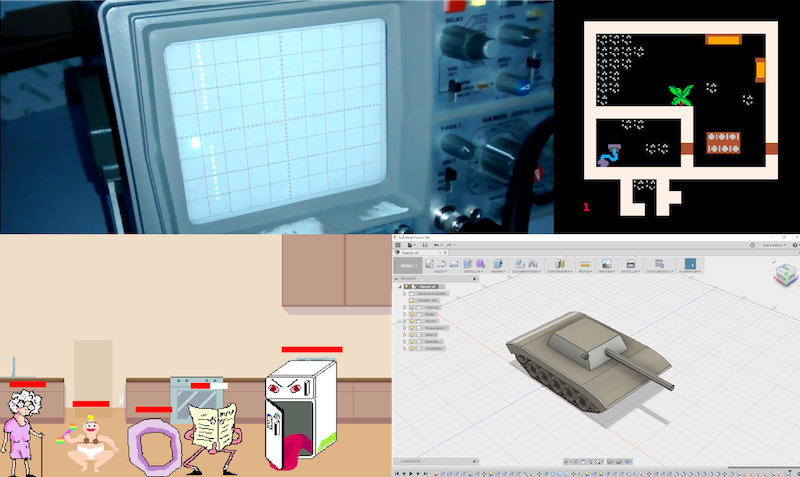The height and width of the screenshot is (477, 800).
Task: Toggle lightbulb visibility of Räder component
Action: coord(412,335)
